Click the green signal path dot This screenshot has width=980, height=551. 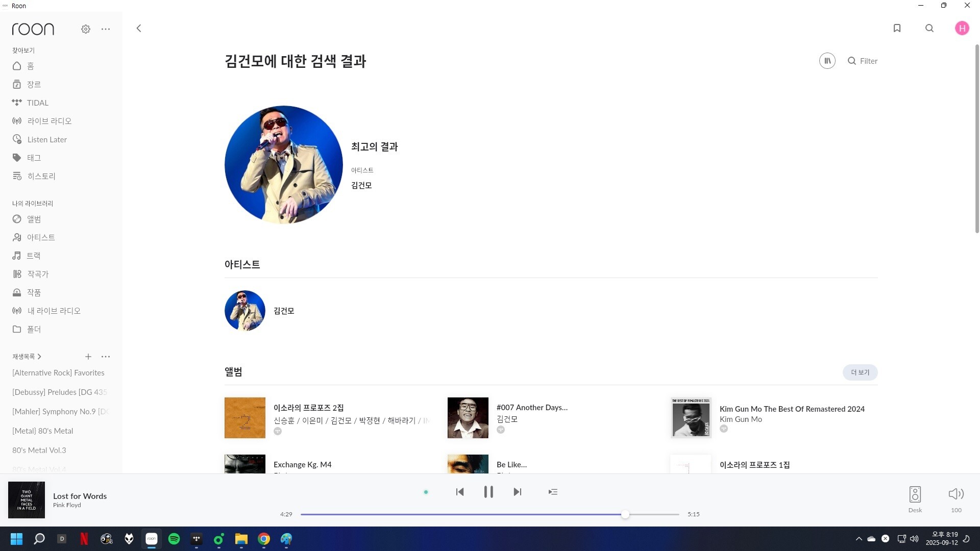[426, 492]
